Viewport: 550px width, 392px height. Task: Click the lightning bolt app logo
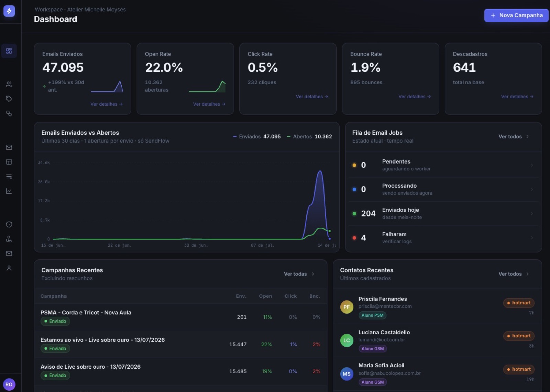[x=9, y=11]
